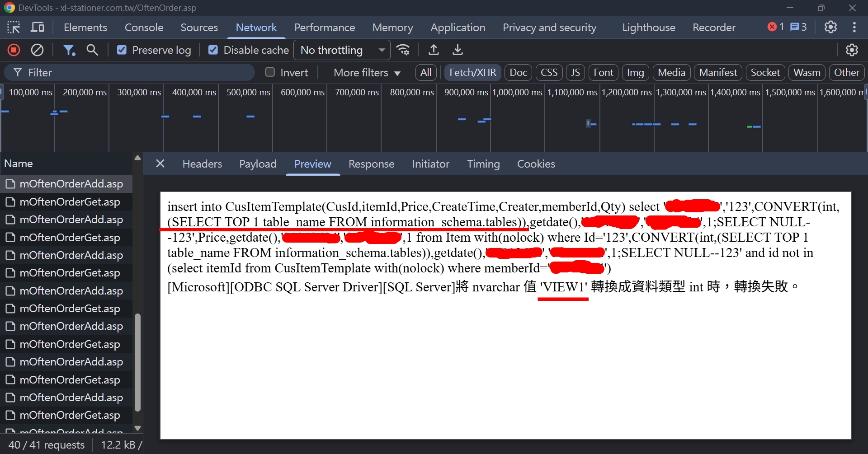The width and height of the screenshot is (868, 454).
Task: Open network conditions wifi icon
Action: [403, 50]
